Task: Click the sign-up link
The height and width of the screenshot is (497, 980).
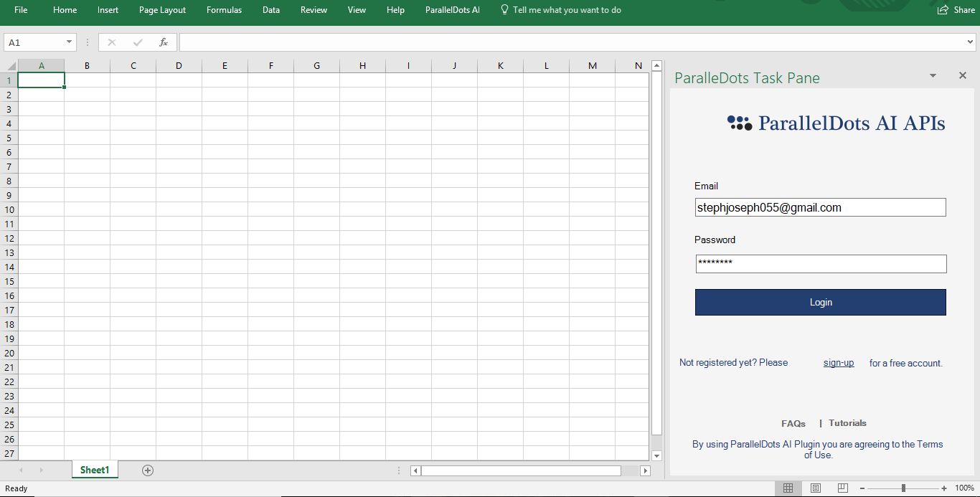Action: (839, 363)
